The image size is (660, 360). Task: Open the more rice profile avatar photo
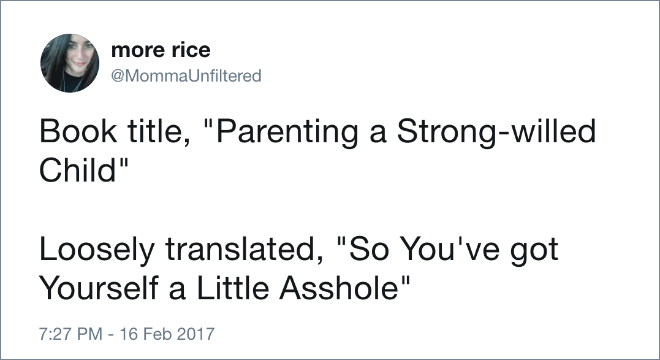[70, 63]
